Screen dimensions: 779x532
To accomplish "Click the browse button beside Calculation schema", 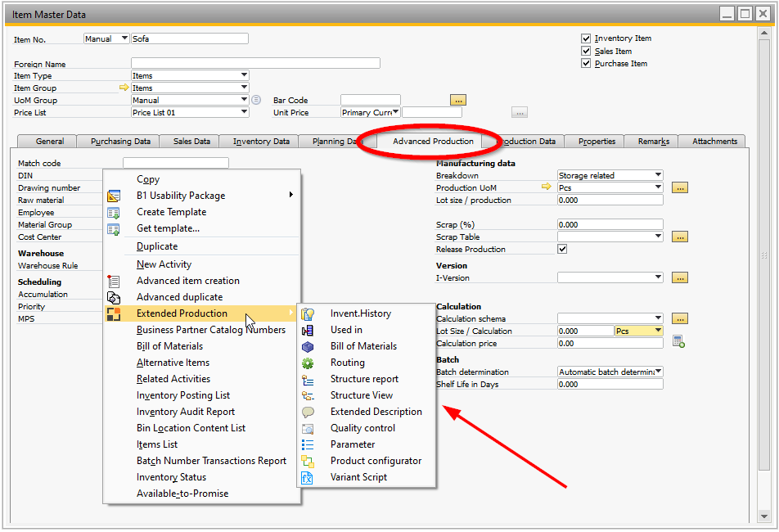I will click(x=680, y=318).
